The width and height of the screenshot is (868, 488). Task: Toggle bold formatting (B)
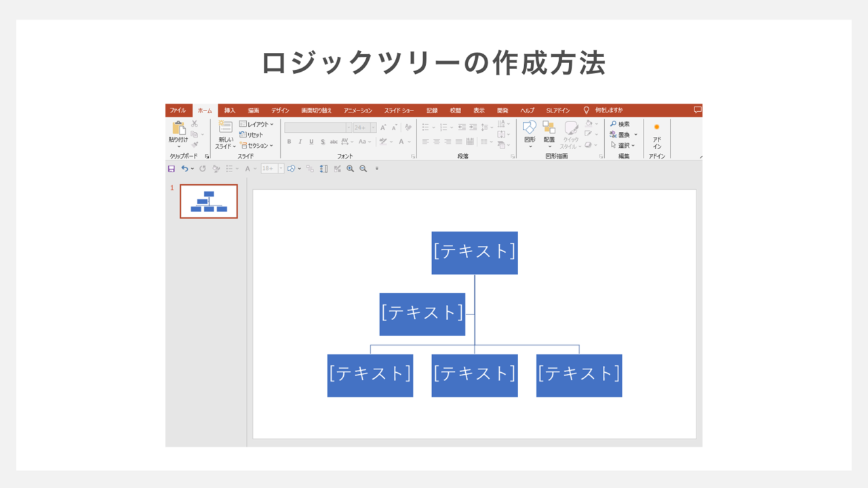pos(289,142)
